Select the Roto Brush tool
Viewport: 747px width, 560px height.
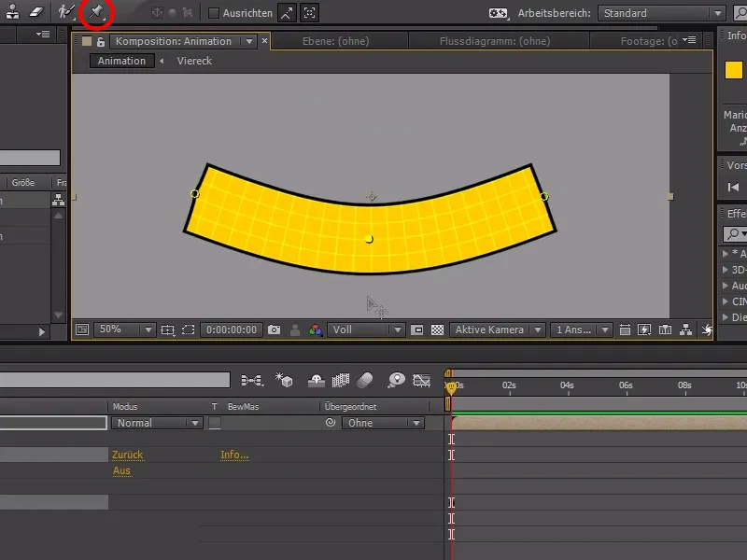coord(65,11)
